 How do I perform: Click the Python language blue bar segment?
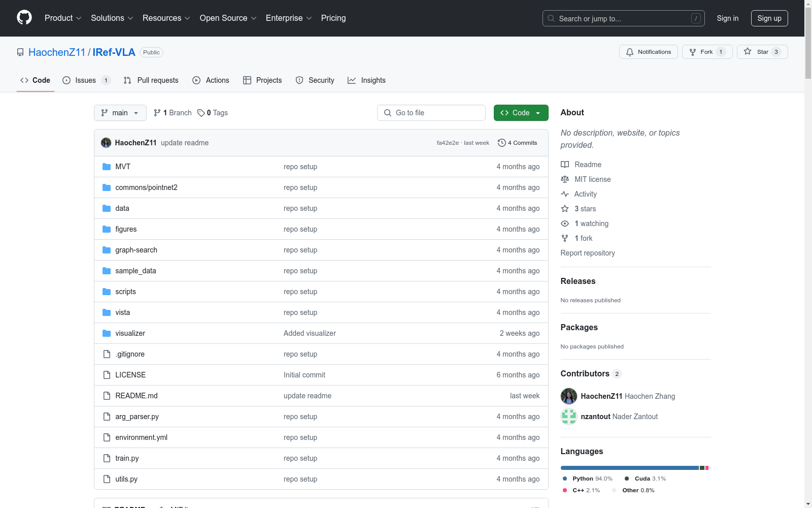[x=630, y=468]
